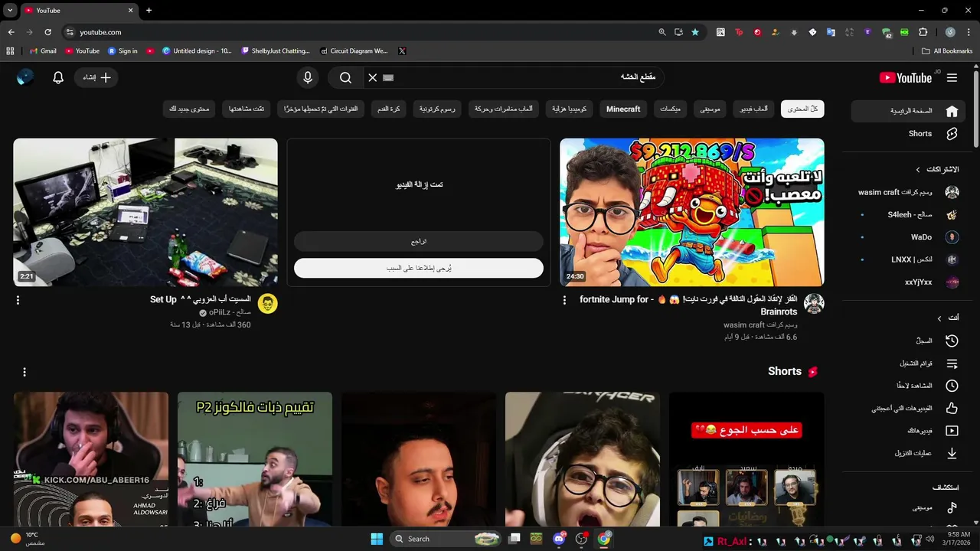Open the wasim craft subscription
Image resolution: width=980 pixels, height=551 pixels.
[908, 192]
